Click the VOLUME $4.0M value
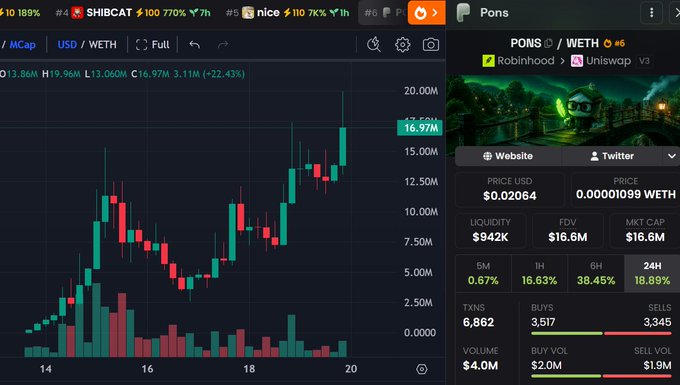This screenshot has width=680, height=385. [480, 365]
